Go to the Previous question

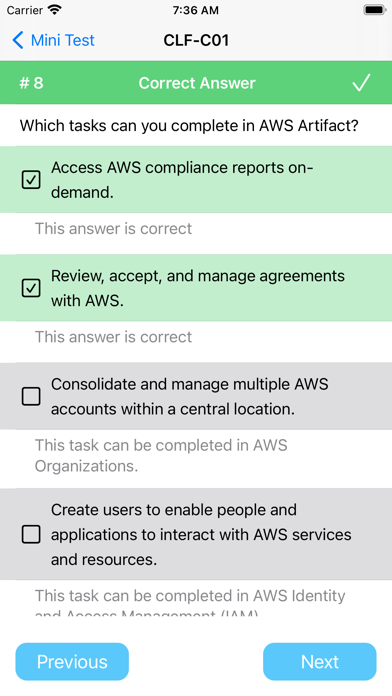point(72,662)
